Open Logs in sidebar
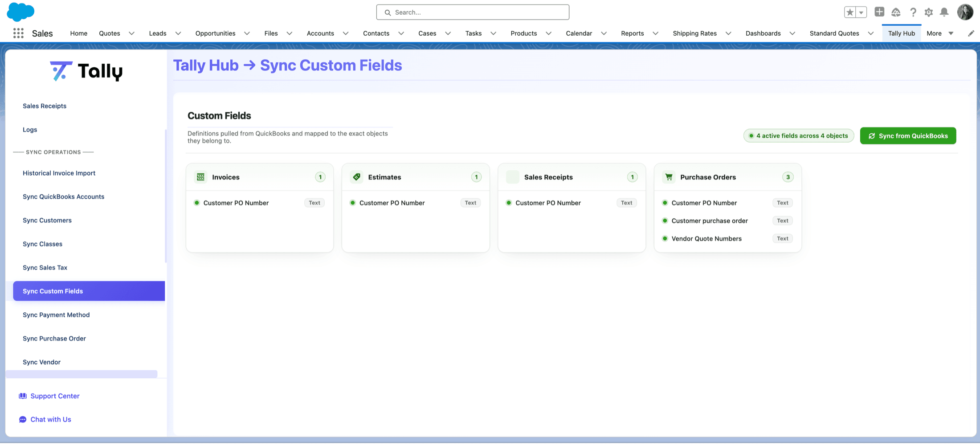This screenshot has width=980, height=446. point(30,130)
